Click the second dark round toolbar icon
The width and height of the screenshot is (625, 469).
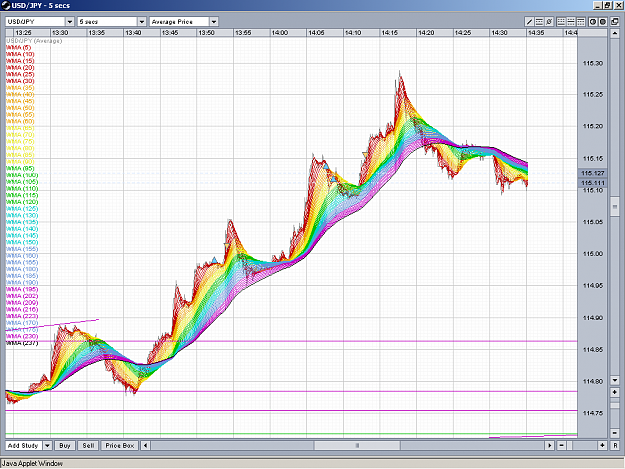tap(603, 22)
